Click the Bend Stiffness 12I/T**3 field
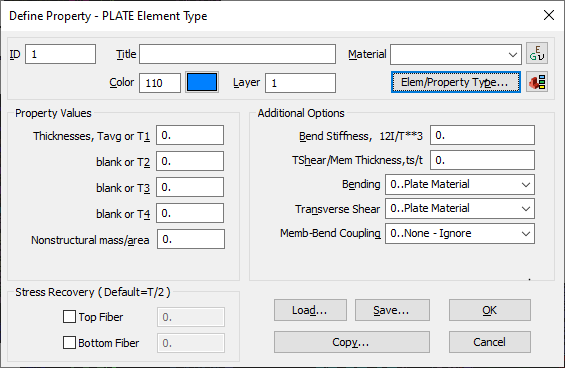The width and height of the screenshot is (565, 368). pos(482,135)
